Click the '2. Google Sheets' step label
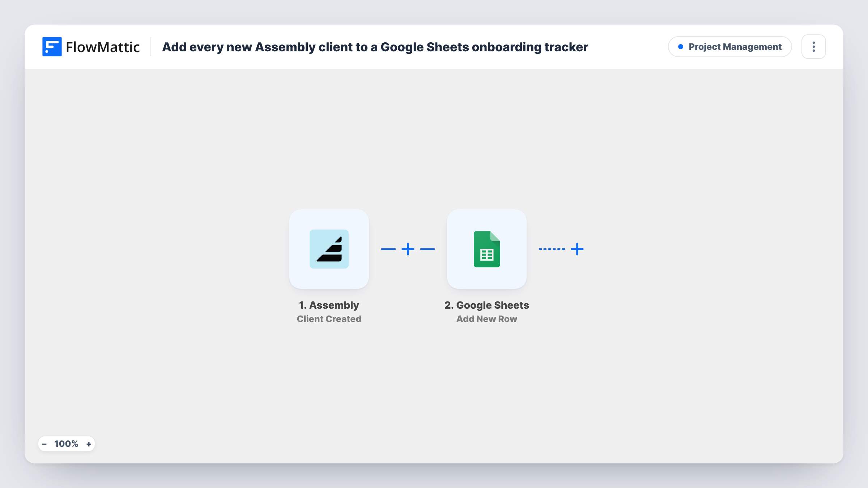 [x=487, y=305]
